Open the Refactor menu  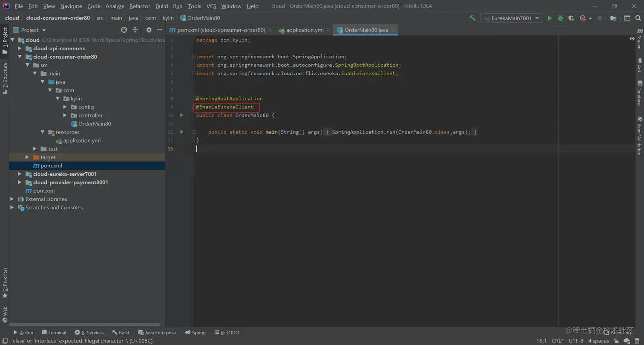[140, 6]
